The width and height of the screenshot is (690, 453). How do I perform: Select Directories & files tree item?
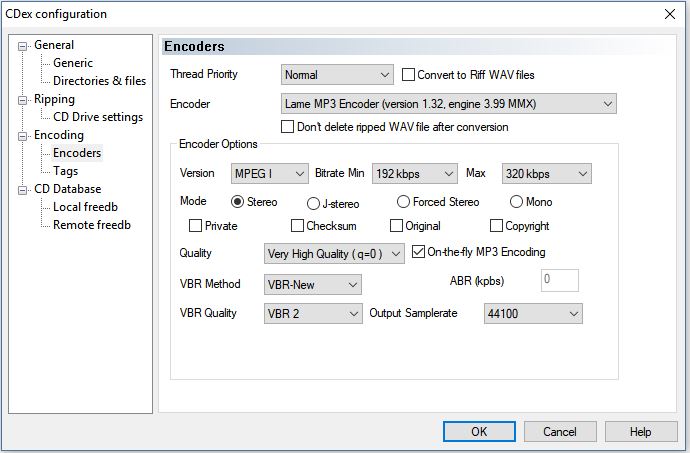(x=99, y=81)
